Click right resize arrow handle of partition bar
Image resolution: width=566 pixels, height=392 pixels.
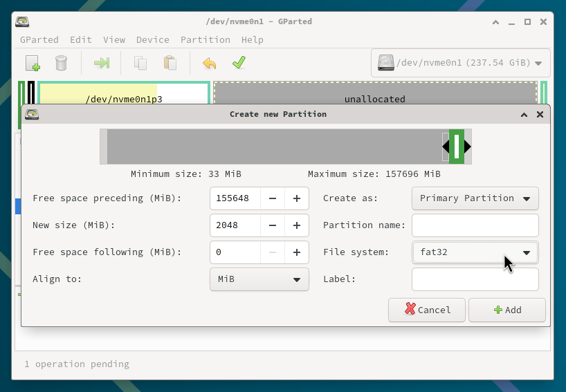(468, 147)
